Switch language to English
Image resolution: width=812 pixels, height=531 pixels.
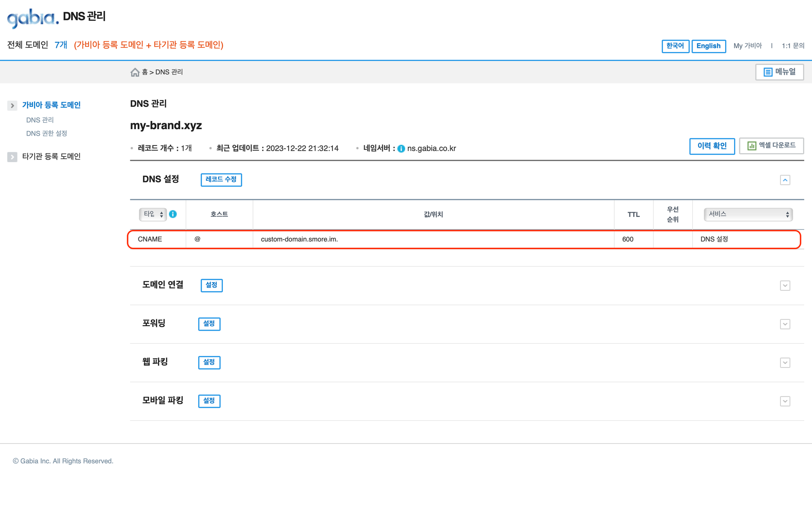708,46
